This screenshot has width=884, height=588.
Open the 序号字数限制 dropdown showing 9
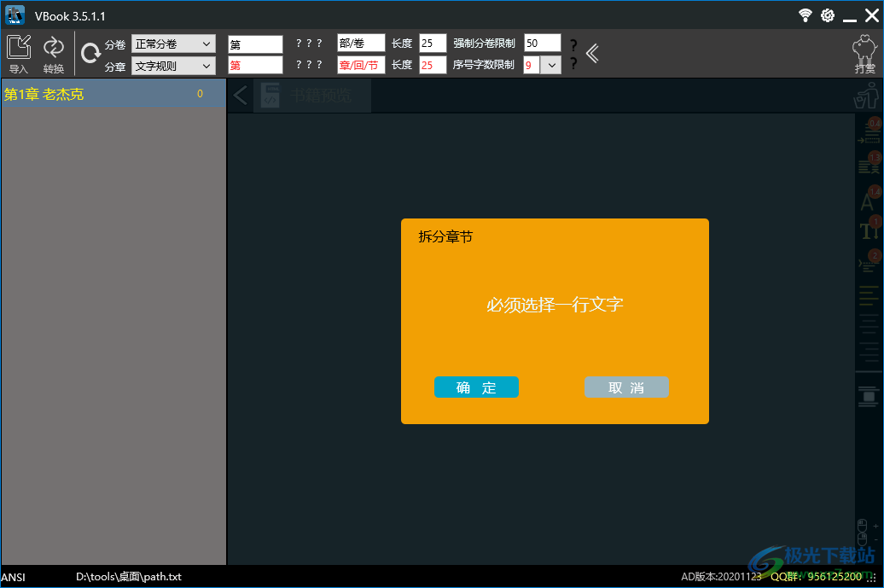550,65
